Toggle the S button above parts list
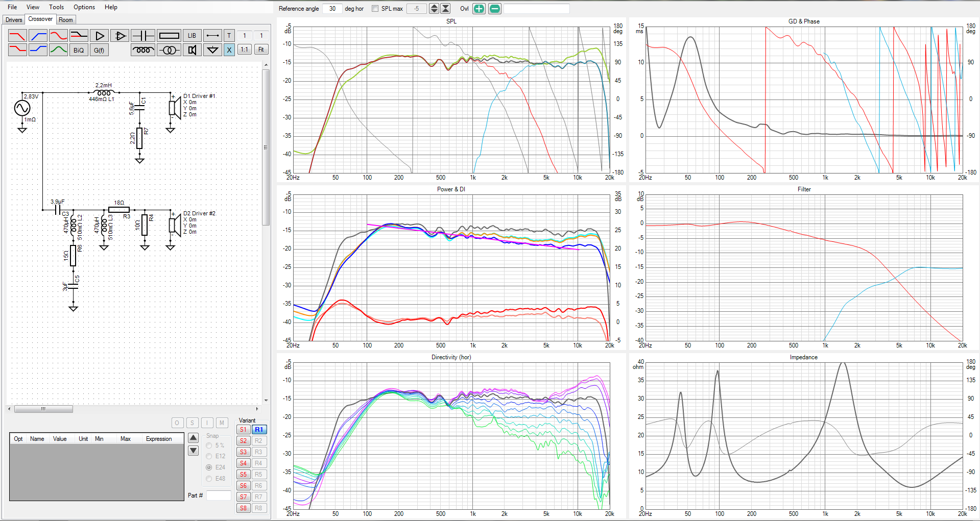980x521 pixels. coord(192,423)
